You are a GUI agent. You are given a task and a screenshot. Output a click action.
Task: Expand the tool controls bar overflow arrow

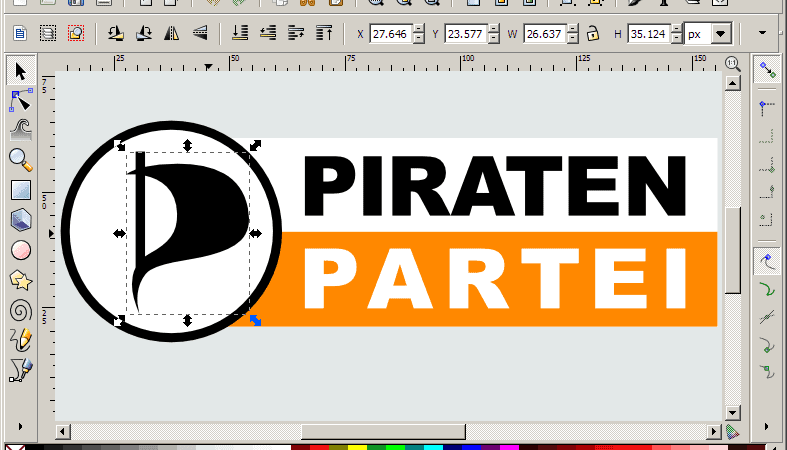click(762, 33)
